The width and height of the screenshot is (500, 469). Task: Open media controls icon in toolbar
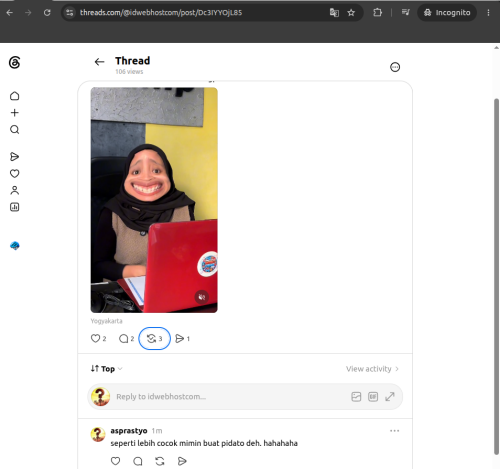(405, 13)
